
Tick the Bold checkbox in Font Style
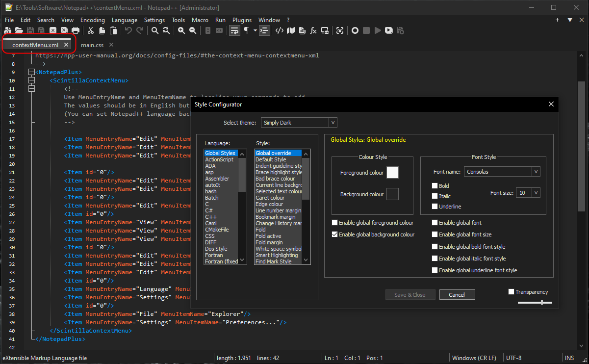pos(435,186)
